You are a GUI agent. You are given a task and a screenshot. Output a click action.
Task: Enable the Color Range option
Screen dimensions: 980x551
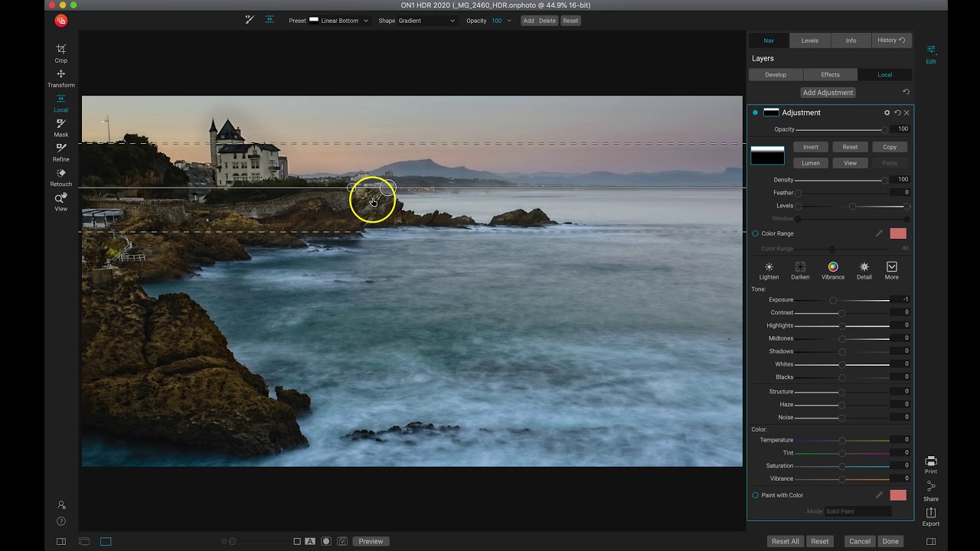pyautogui.click(x=755, y=233)
